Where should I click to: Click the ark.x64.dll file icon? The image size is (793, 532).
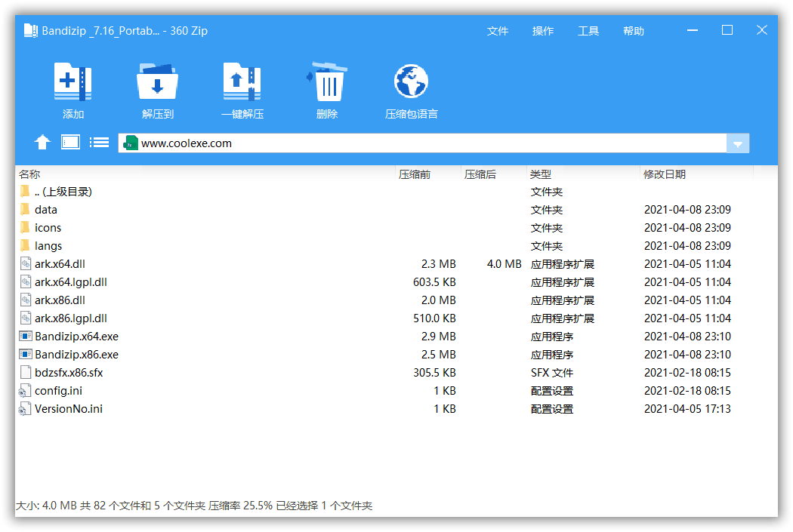pos(25,263)
